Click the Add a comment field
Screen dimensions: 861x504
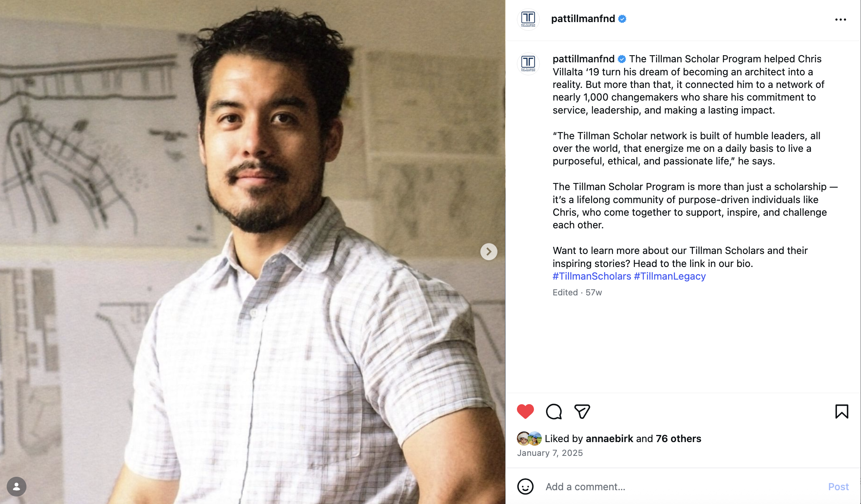683,487
